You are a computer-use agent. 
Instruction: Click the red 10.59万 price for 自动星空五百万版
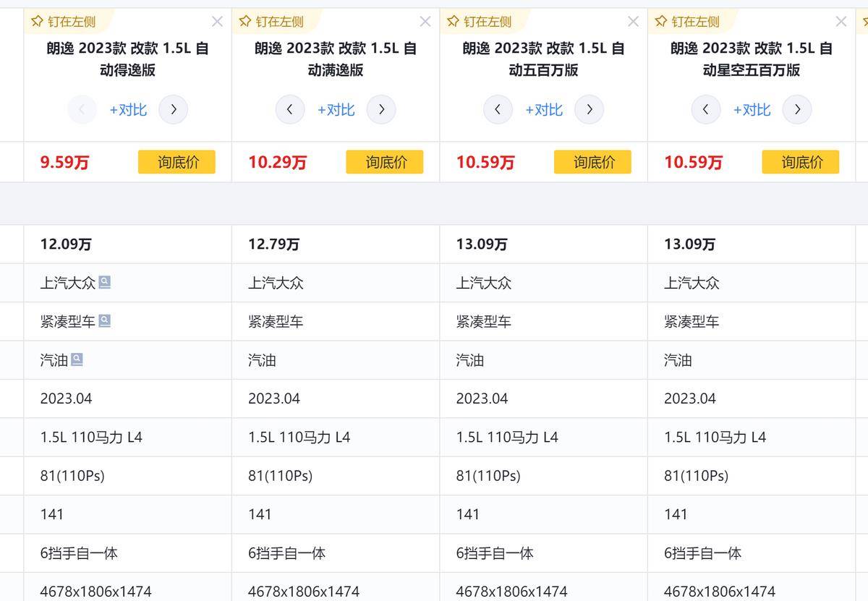pyautogui.click(x=694, y=163)
